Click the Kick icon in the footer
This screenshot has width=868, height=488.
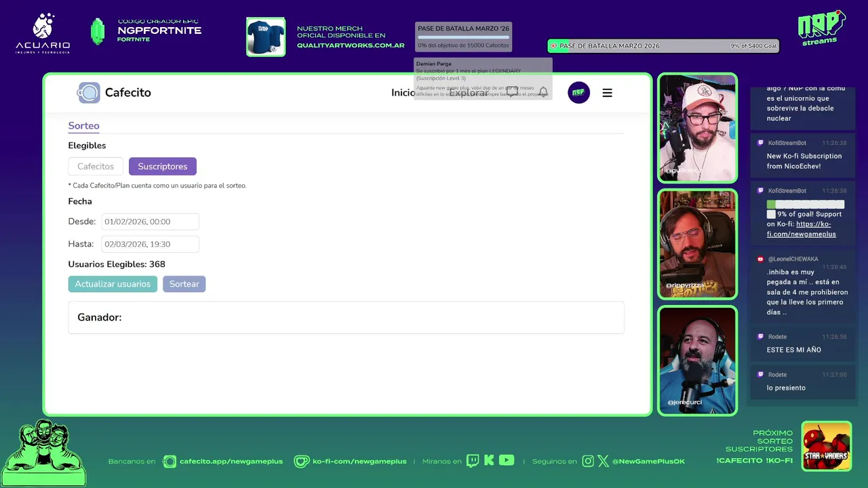[x=489, y=461]
